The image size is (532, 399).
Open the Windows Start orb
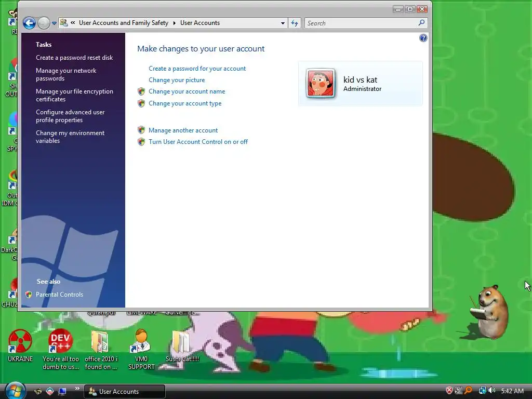pyautogui.click(x=15, y=390)
